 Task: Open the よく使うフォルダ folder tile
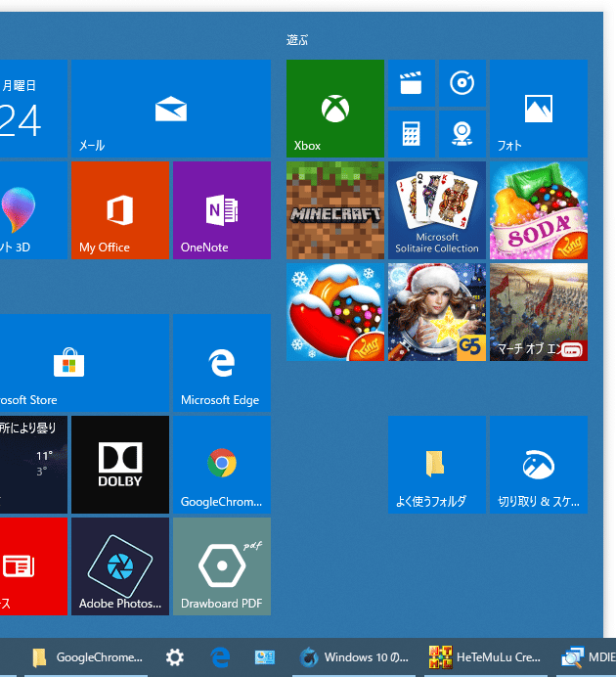(437, 465)
